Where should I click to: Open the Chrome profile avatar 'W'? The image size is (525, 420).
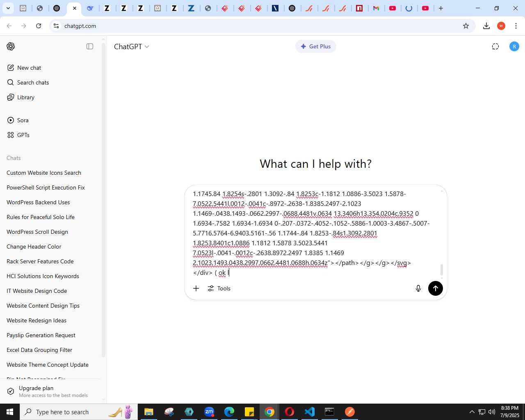[x=501, y=26]
